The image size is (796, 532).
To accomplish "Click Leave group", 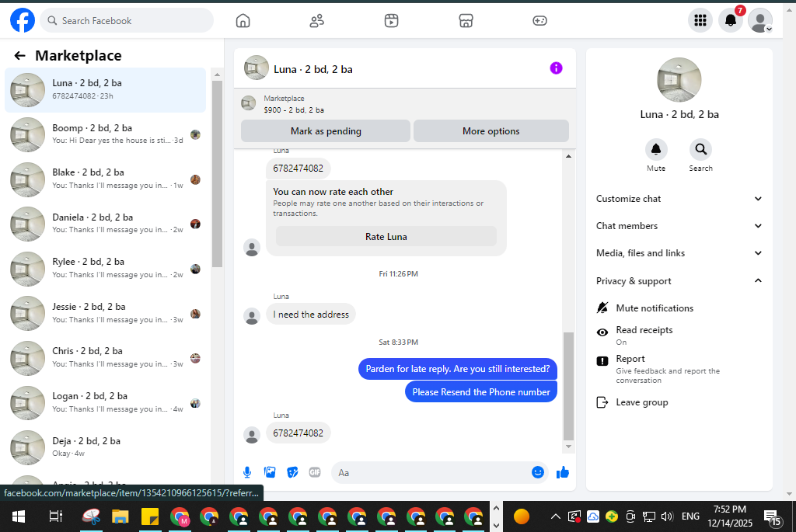I will click(x=641, y=402).
